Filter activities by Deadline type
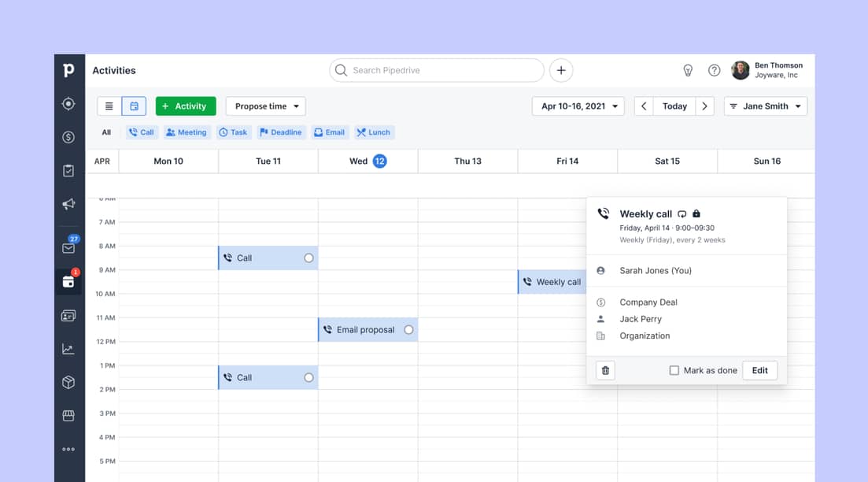 point(280,132)
